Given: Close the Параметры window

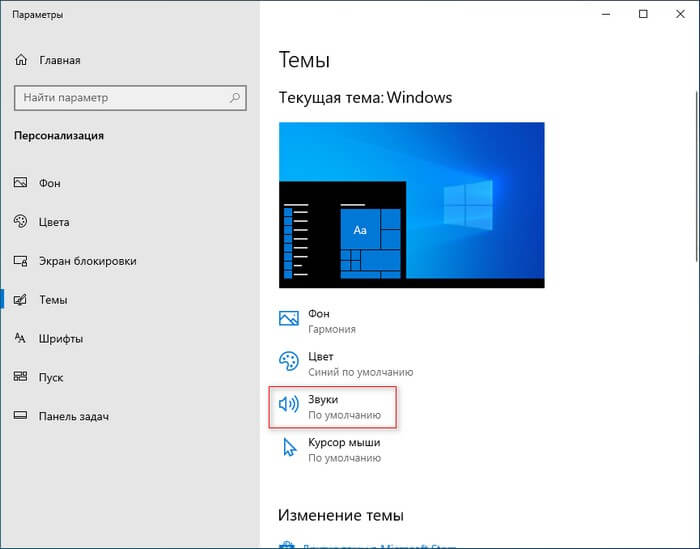Looking at the screenshot, I should pyautogui.click(x=680, y=14).
